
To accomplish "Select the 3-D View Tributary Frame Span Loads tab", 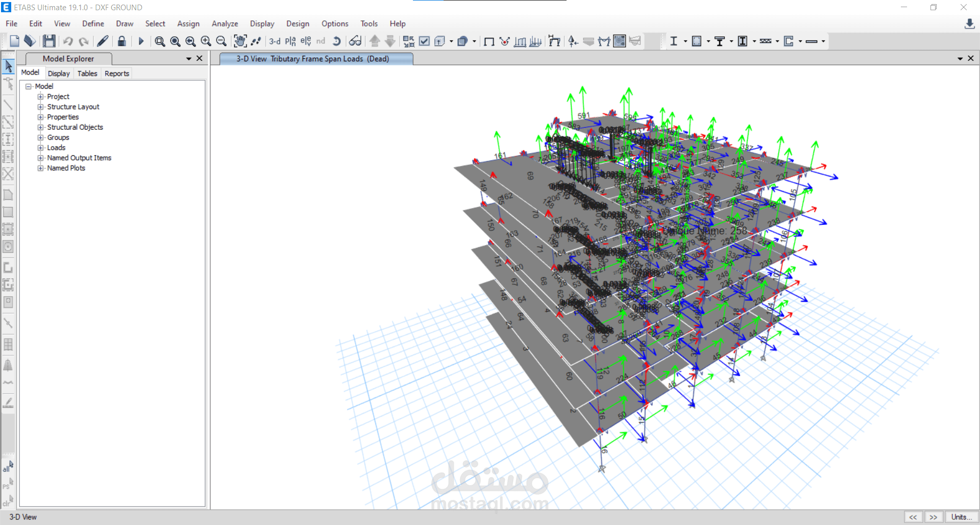I will 316,59.
